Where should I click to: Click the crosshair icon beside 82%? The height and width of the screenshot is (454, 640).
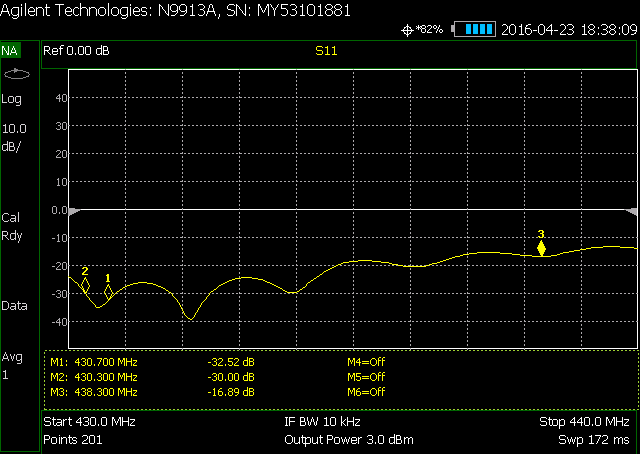tap(407, 30)
